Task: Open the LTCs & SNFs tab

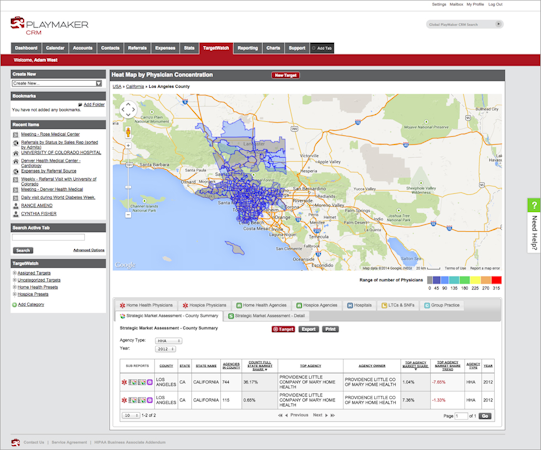Action: click(397, 305)
